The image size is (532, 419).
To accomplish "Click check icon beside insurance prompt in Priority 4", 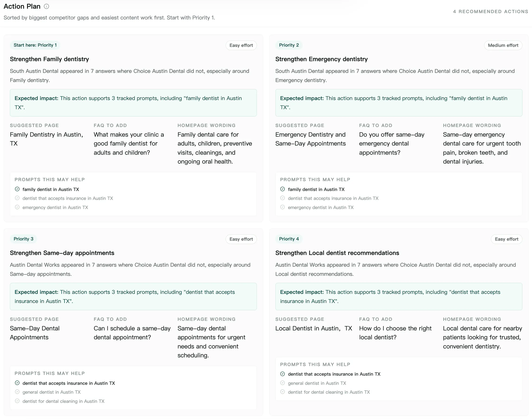I will click(283, 374).
